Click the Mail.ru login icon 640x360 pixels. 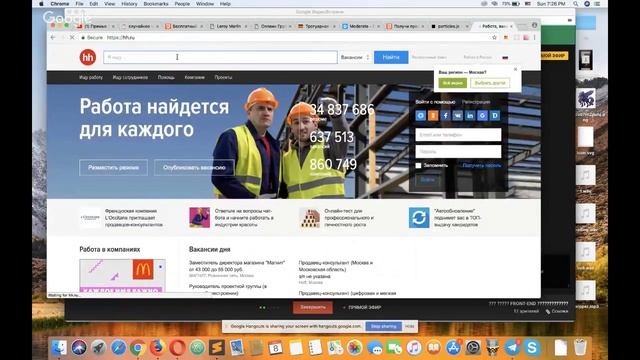(x=421, y=116)
